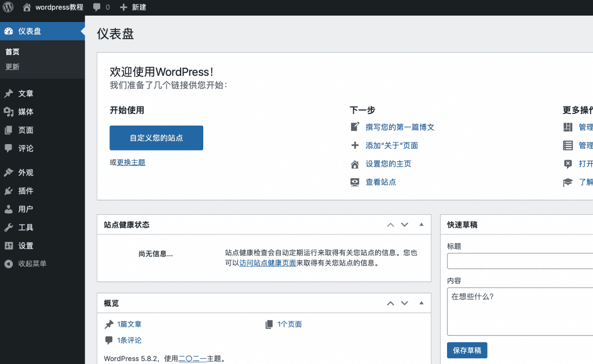Click the comment icon beside 1条评论
This screenshot has height=364, width=593.
(x=109, y=340)
